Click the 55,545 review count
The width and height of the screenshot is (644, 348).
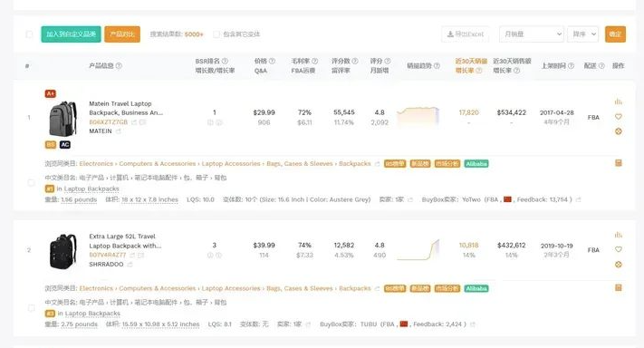[344, 112]
